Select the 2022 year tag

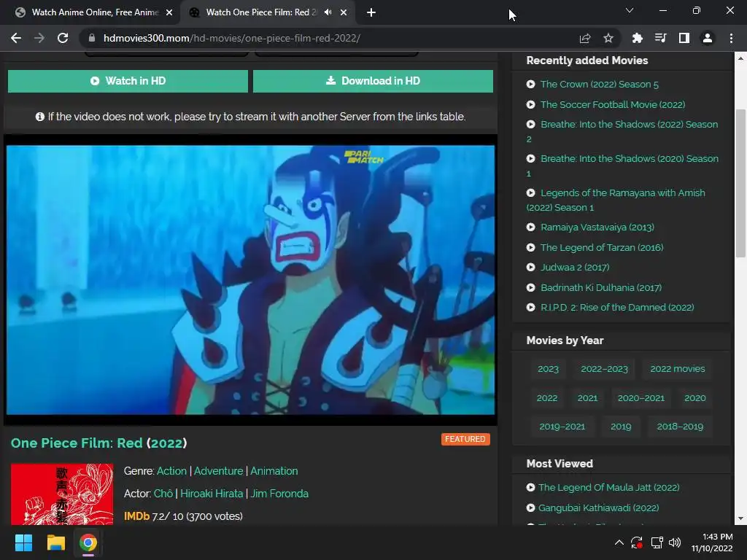pyautogui.click(x=547, y=398)
